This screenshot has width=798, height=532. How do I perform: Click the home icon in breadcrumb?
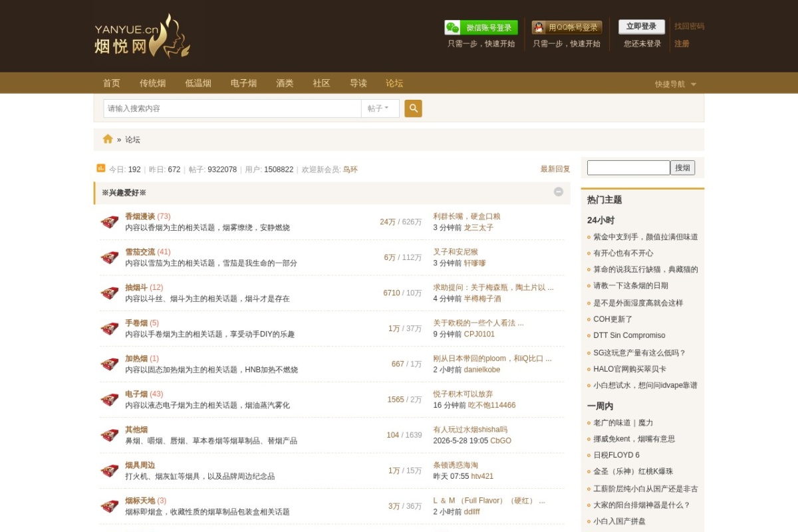[108, 139]
